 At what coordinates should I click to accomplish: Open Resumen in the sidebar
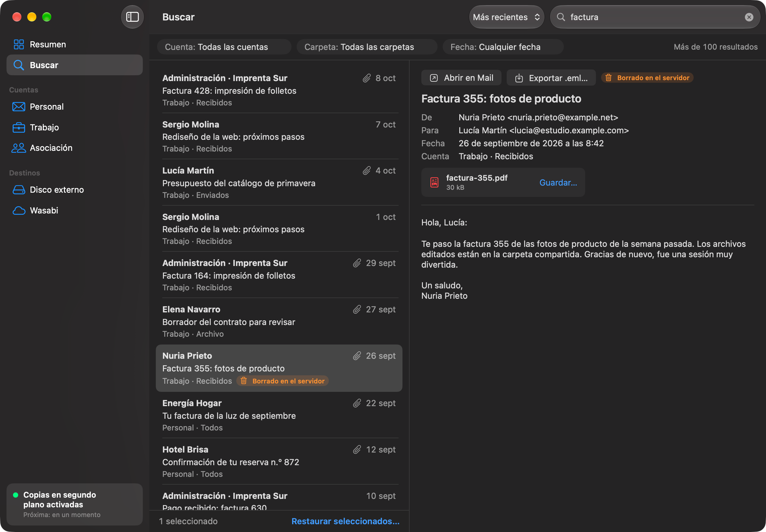(75, 44)
